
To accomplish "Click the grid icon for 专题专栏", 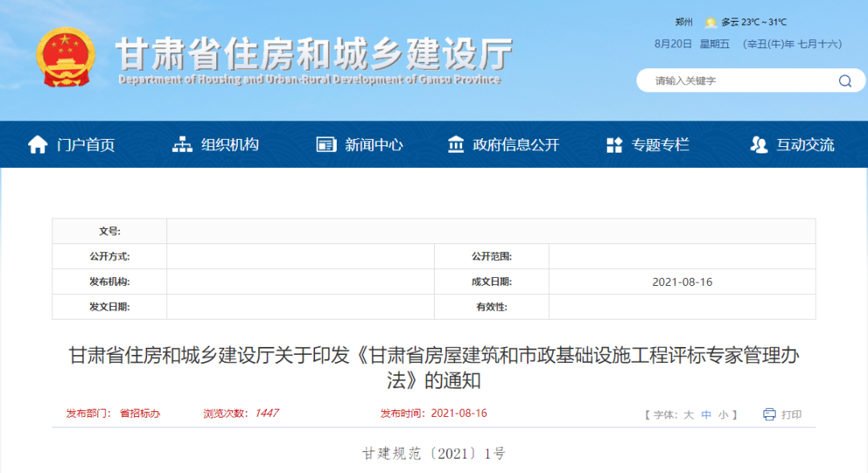I will pos(615,145).
